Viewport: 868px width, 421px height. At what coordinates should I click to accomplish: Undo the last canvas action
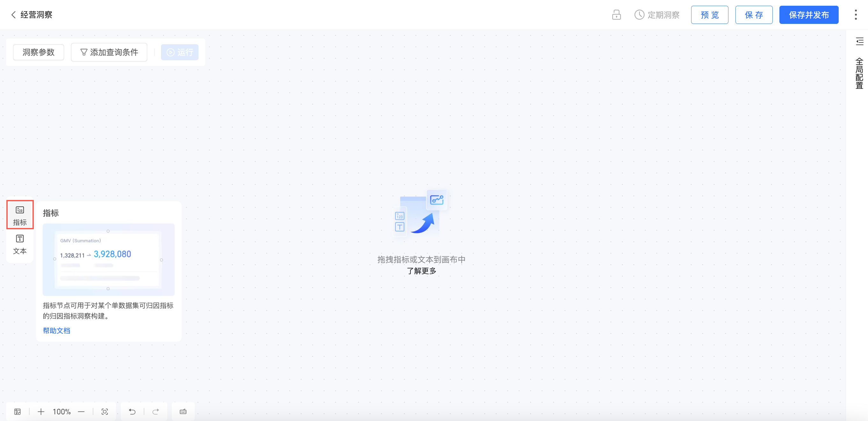pos(132,411)
